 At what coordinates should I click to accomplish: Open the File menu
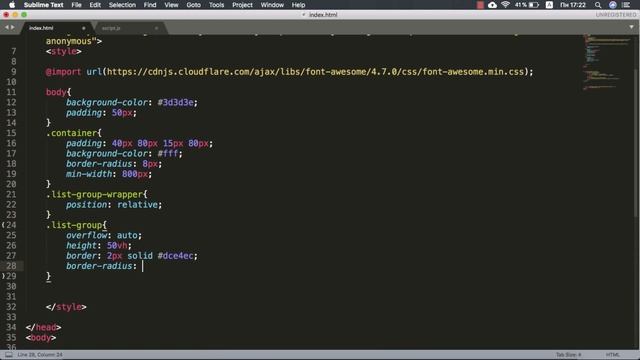point(76,5)
